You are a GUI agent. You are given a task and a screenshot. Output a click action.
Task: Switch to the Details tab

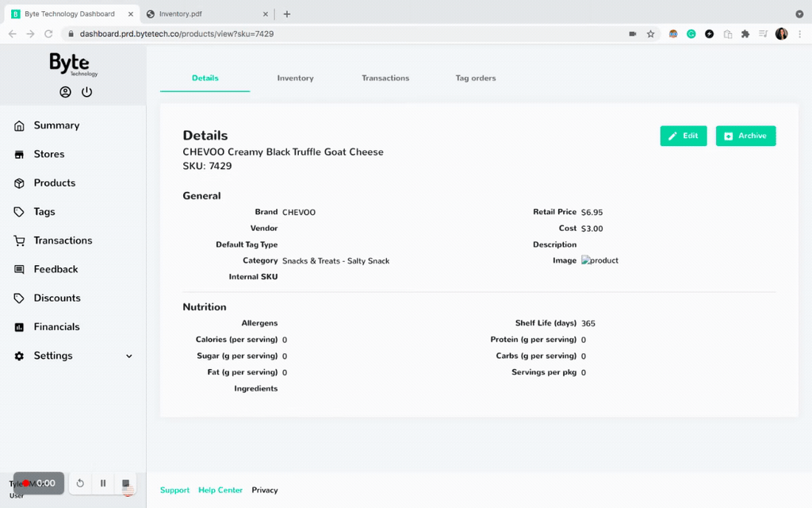tap(205, 79)
